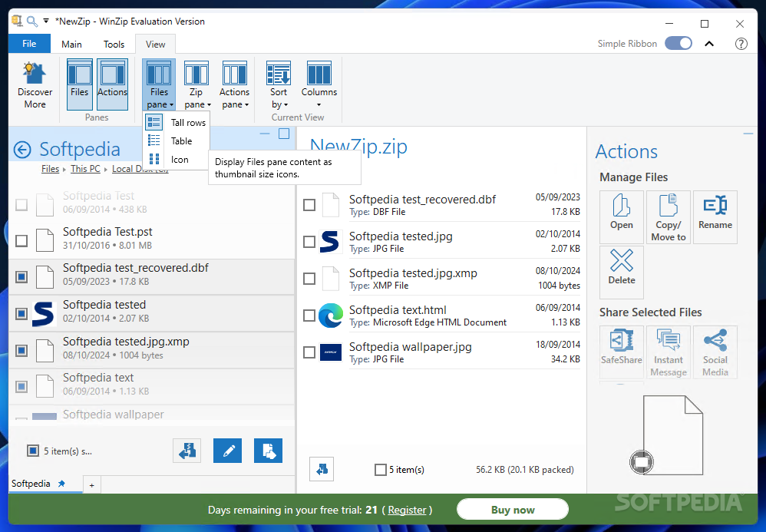Click the NewZip.zip archive title
The width and height of the screenshot is (766, 532).
tap(358, 147)
